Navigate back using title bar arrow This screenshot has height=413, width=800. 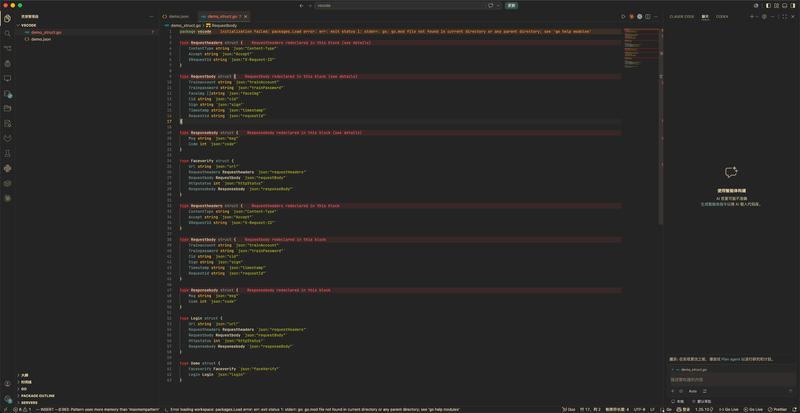click(x=301, y=5)
